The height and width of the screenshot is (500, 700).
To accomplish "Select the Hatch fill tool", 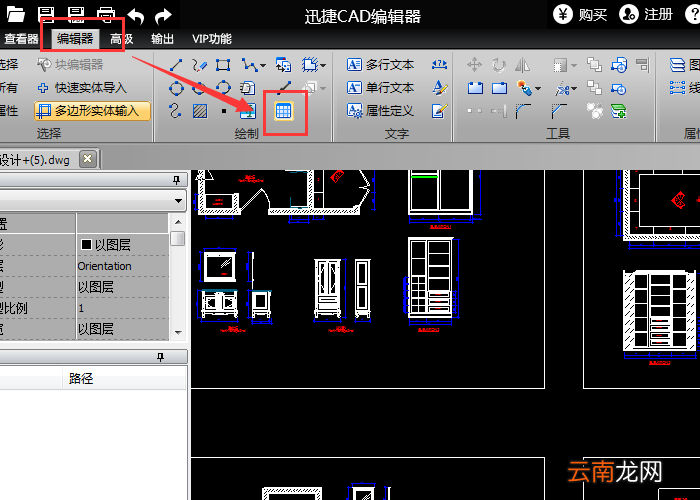I will 200,111.
